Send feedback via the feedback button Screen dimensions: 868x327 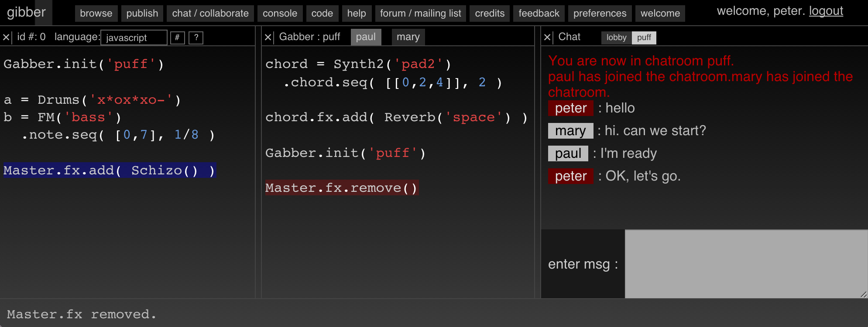point(539,14)
